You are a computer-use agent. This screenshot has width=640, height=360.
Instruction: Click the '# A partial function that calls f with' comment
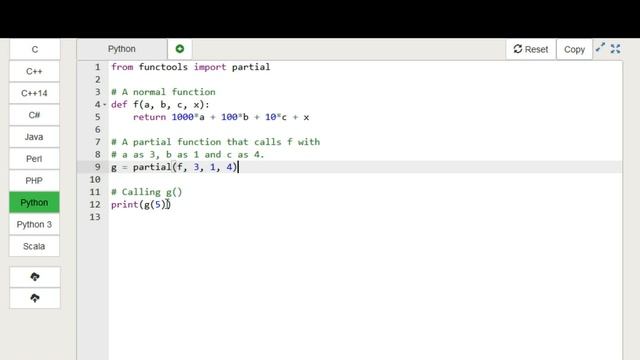[216, 142]
